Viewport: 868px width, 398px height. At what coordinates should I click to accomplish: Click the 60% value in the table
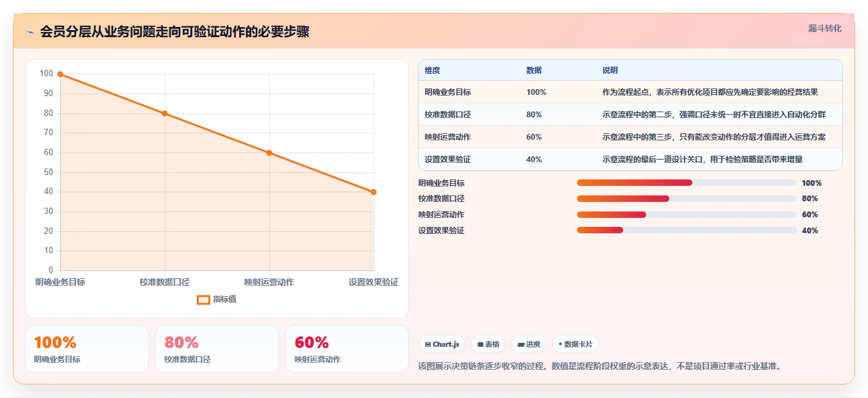pos(534,137)
